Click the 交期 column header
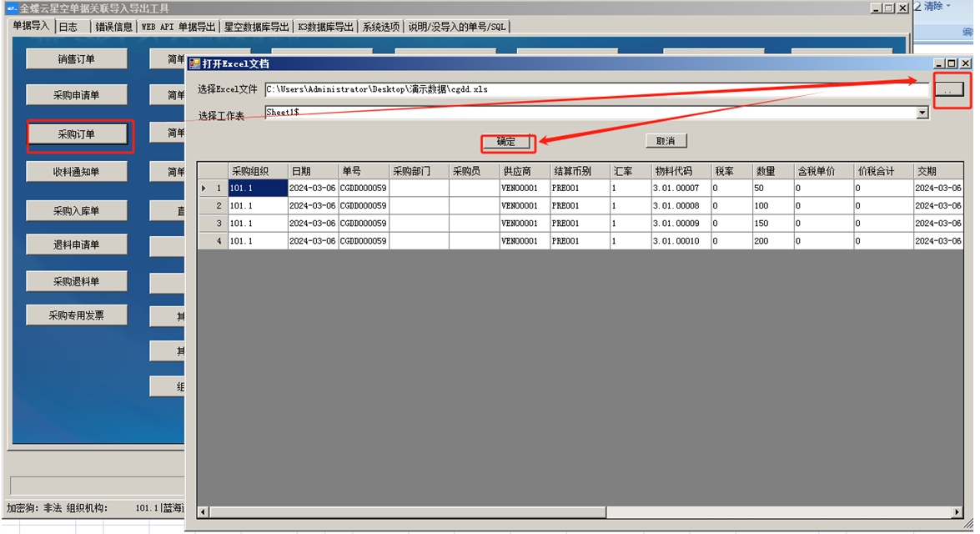The image size is (980, 534). 938,171
